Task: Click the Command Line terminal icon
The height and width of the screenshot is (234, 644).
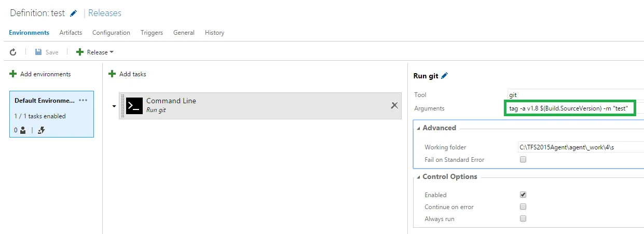Action: click(134, 105)
